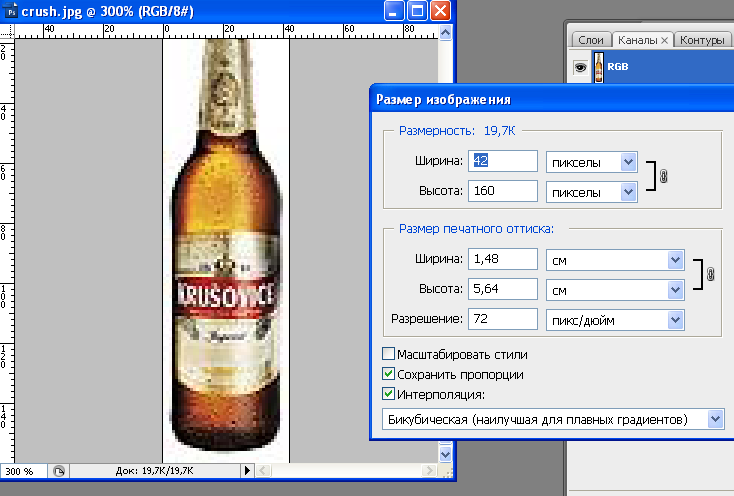Viewport: 734px width, 496px height.
Task: Open pixel height units dropdown (пикселы)
Action: pos(592,192)
